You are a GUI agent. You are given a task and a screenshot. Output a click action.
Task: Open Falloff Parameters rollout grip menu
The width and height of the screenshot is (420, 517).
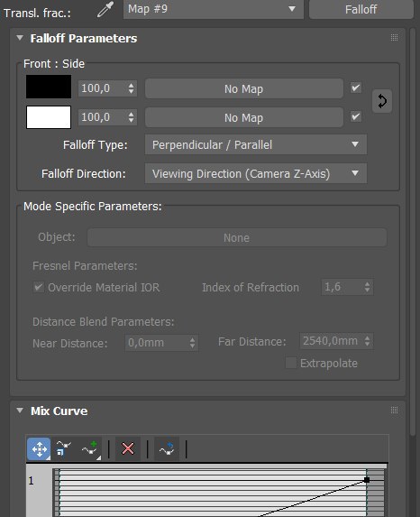pos(394,38)
